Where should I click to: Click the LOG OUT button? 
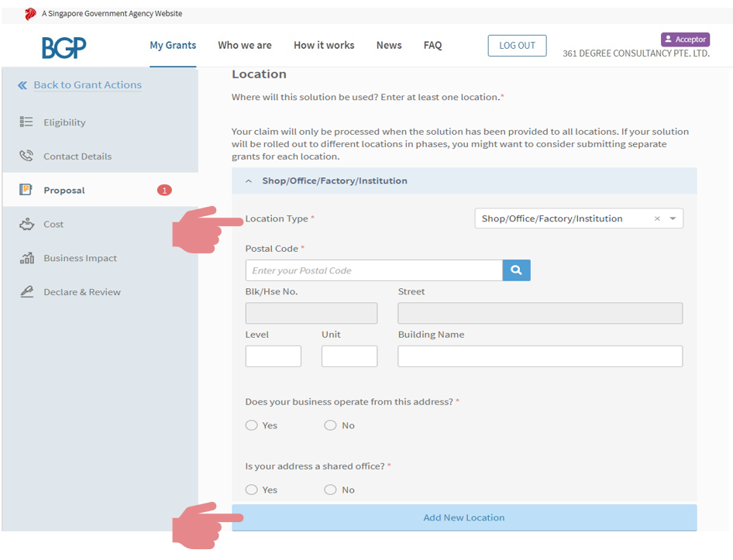(x=517, y=46)
